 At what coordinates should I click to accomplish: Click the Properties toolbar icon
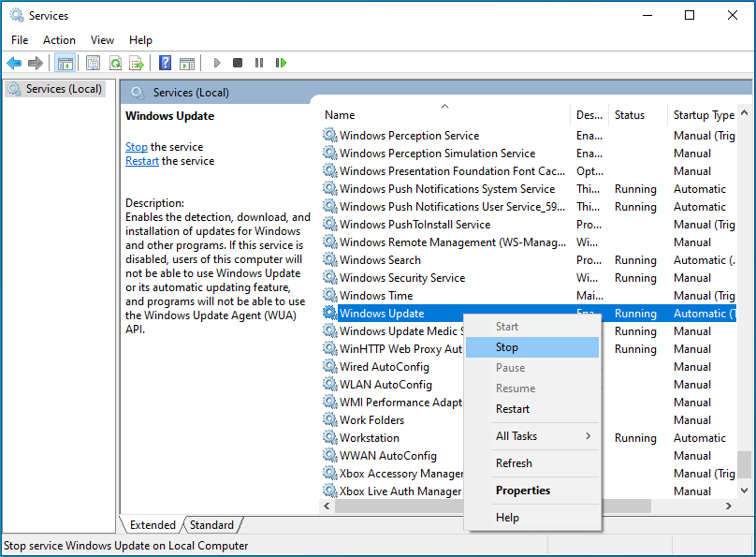93,63
